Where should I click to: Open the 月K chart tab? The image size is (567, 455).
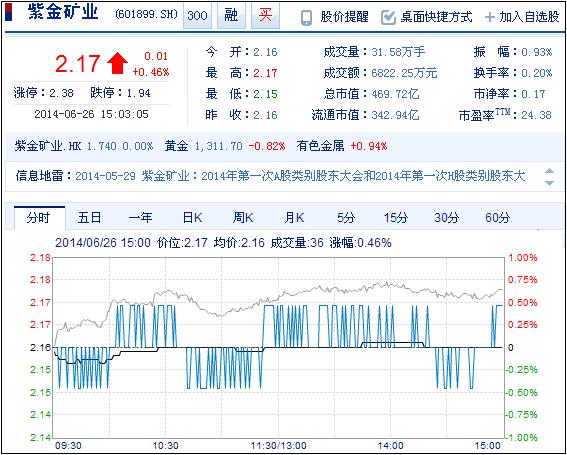click(x=294, y=218)
